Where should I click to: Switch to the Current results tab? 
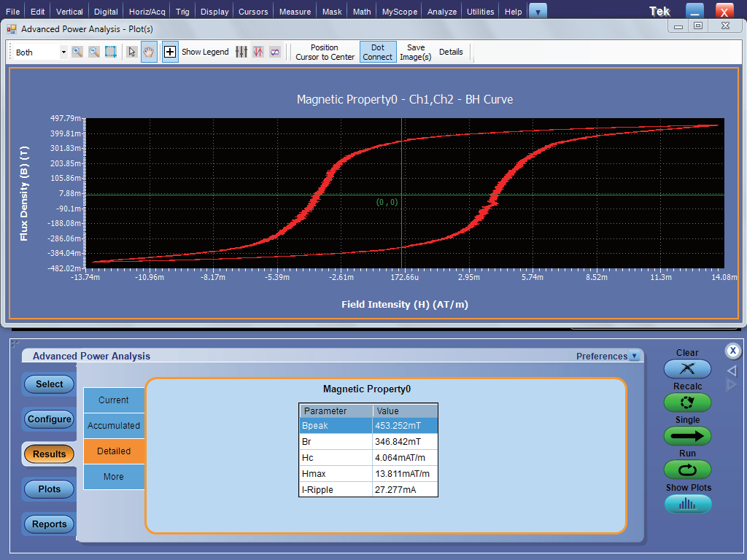[x=114, y=400]
